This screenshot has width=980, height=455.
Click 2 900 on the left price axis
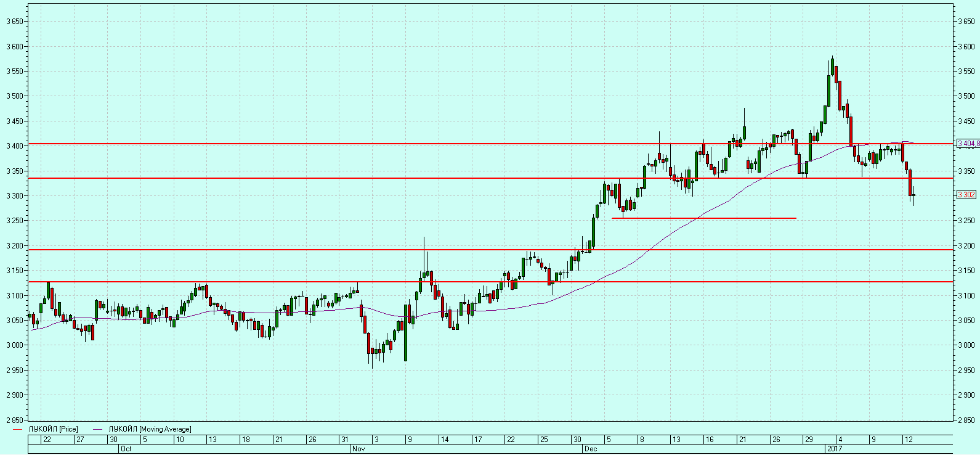point(14,395)
